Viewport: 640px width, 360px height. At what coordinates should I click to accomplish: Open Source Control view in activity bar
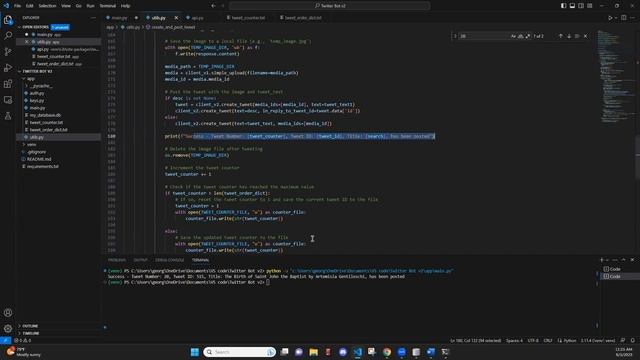point(8,52)
